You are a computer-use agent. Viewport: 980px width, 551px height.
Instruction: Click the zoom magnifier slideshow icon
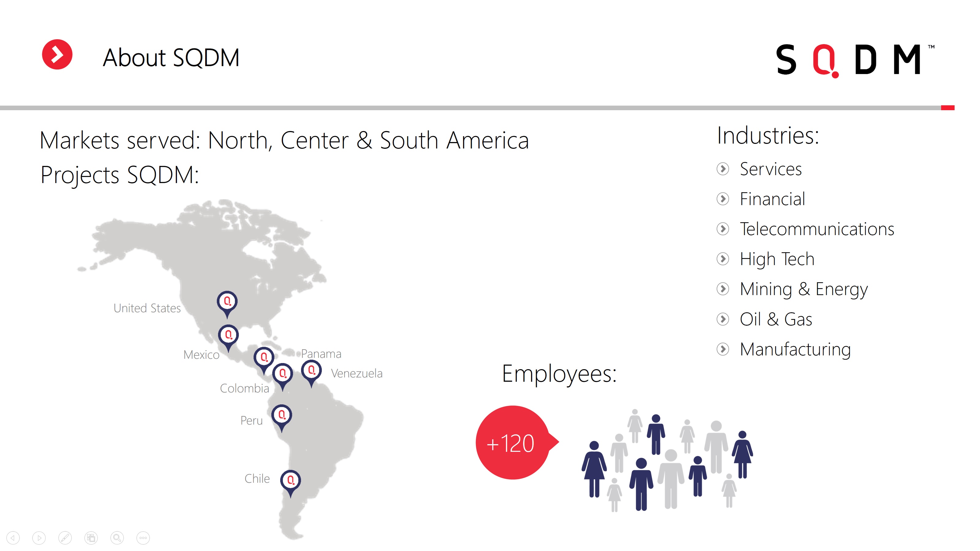tap(117, 538)
